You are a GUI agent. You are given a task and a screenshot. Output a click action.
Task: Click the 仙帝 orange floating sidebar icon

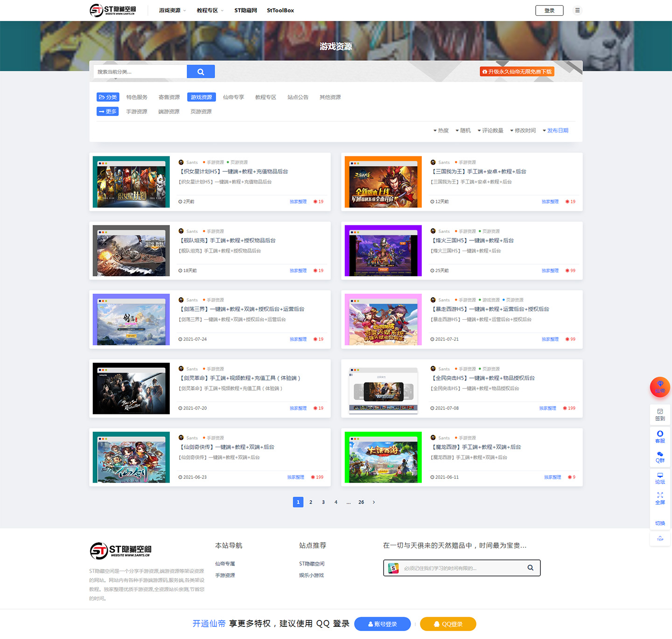click(660, 387)
